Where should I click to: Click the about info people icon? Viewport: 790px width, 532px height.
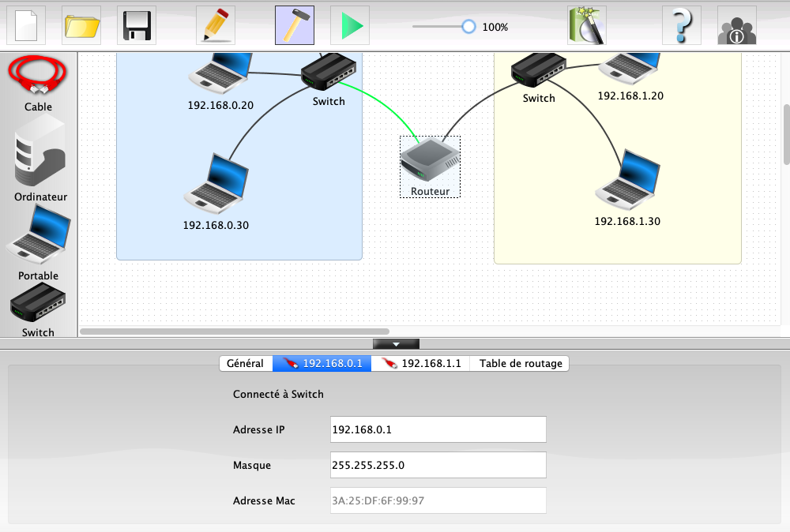coord(737,25)
